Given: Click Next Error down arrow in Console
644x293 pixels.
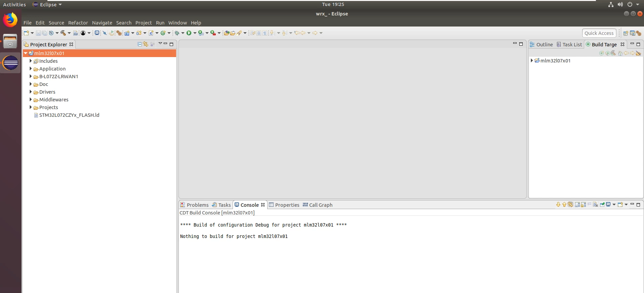Looking at the screenshot, I should pyautogui.click(x=558, y=205).
